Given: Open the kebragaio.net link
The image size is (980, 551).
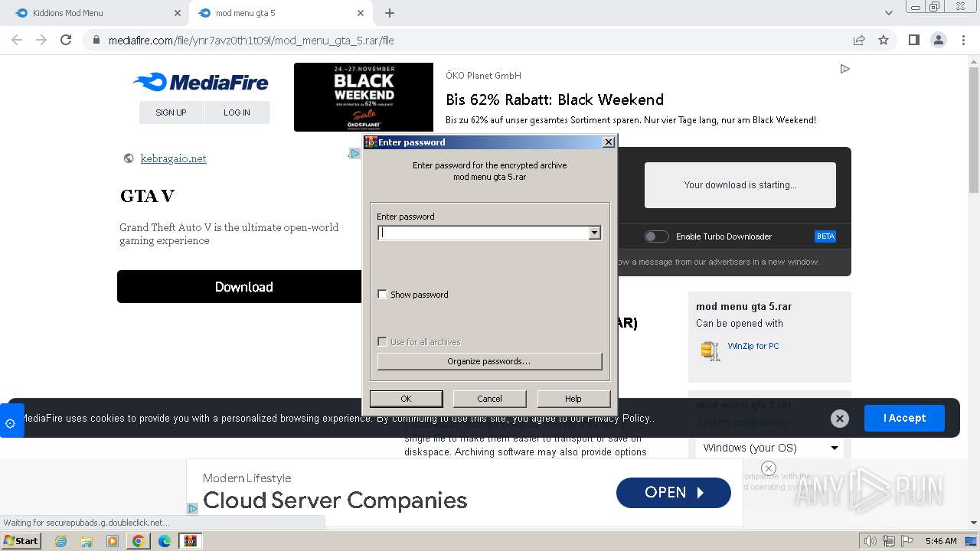Looking at the screenshot, I should coord(174,158).
